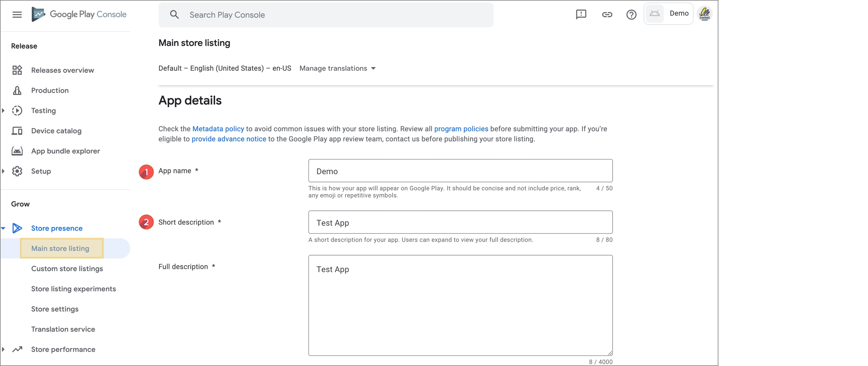The height and width of the screenshot is (366, 868).
Task: Follow the Metadata policy link
Action: [218, 129]
